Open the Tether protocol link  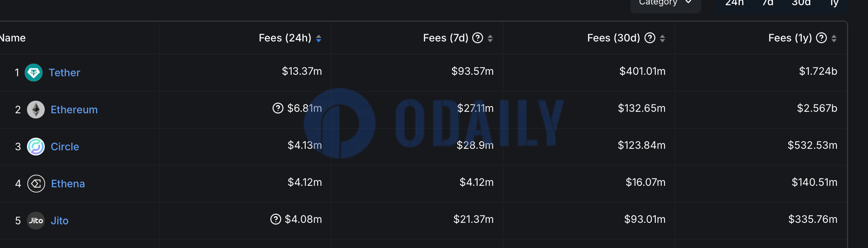point(64,73)
